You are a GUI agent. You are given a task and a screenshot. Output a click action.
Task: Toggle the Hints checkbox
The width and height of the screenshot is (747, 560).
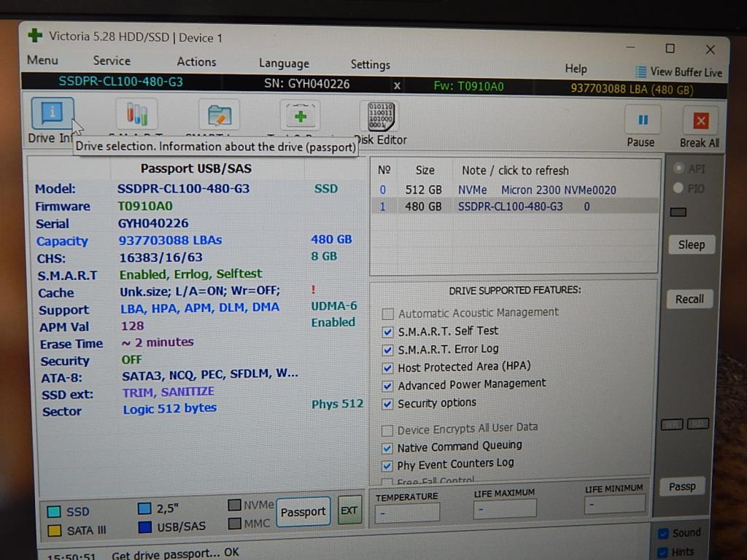pos(663,552)
